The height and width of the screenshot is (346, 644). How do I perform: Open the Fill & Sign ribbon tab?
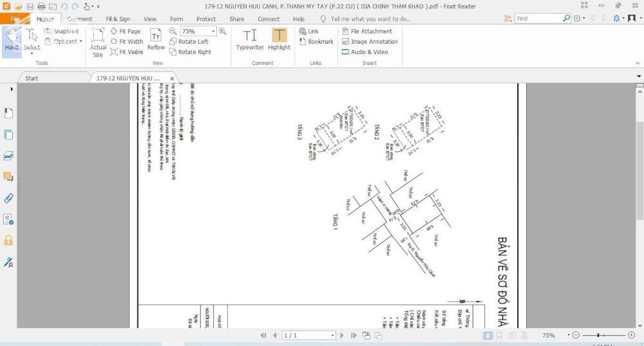click(x=117, y=19)
